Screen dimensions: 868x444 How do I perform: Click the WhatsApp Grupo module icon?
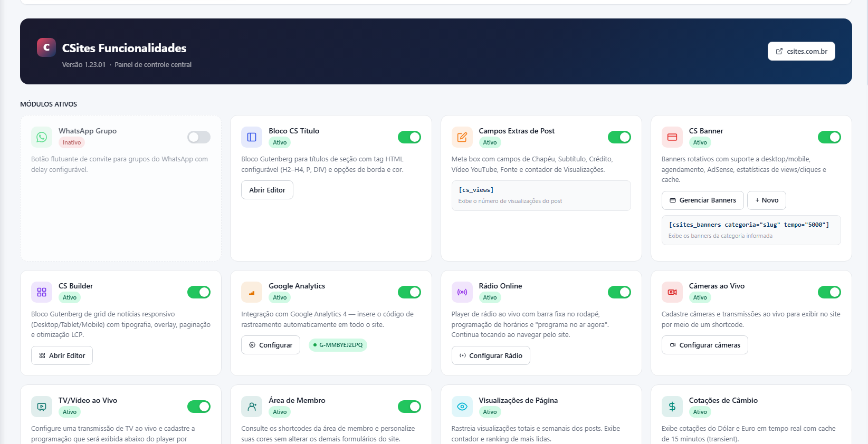42,137
